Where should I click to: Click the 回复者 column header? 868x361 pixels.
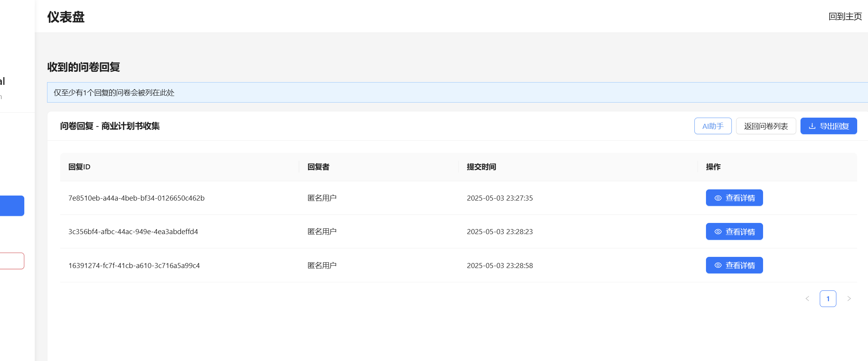(318, 167)
